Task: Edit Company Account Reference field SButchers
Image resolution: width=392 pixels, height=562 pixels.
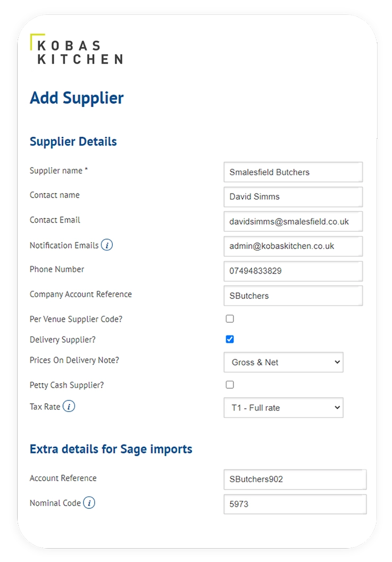Action: click(293, 296)
